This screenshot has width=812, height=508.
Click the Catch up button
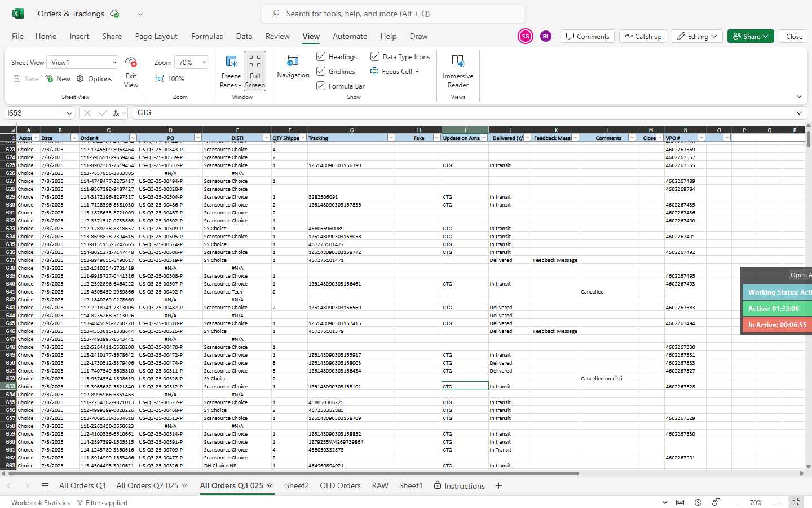coord(643,36)
